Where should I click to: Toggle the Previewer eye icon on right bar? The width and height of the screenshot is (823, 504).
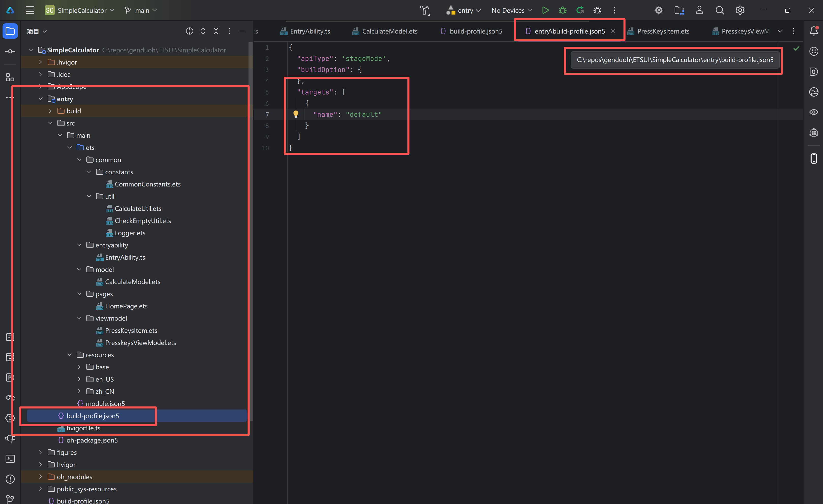click(814, 112)
